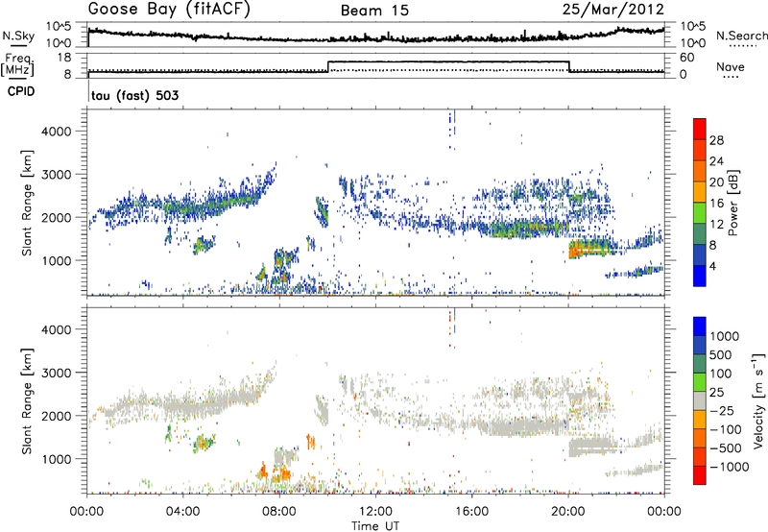
Task: Click the frequency step-up line near 10:00
Action: click(327, 66)
